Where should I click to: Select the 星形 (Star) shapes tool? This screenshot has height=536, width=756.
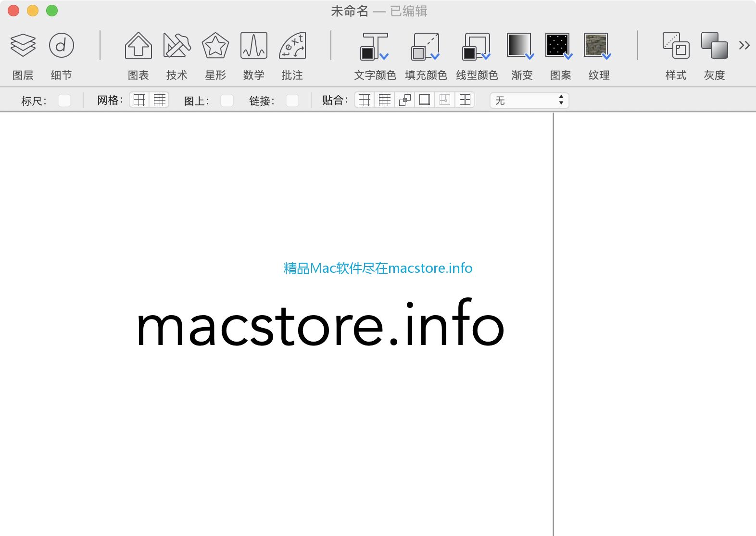[x=215, y=46]
